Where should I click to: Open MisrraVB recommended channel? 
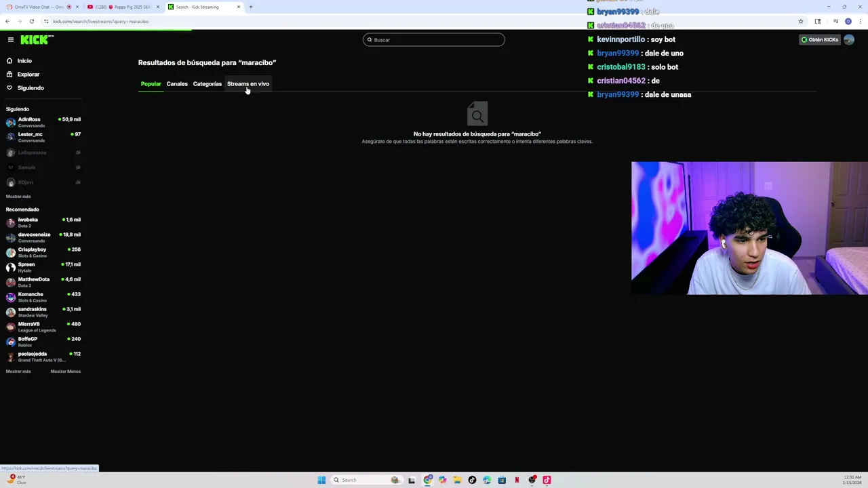coord(43,327)
